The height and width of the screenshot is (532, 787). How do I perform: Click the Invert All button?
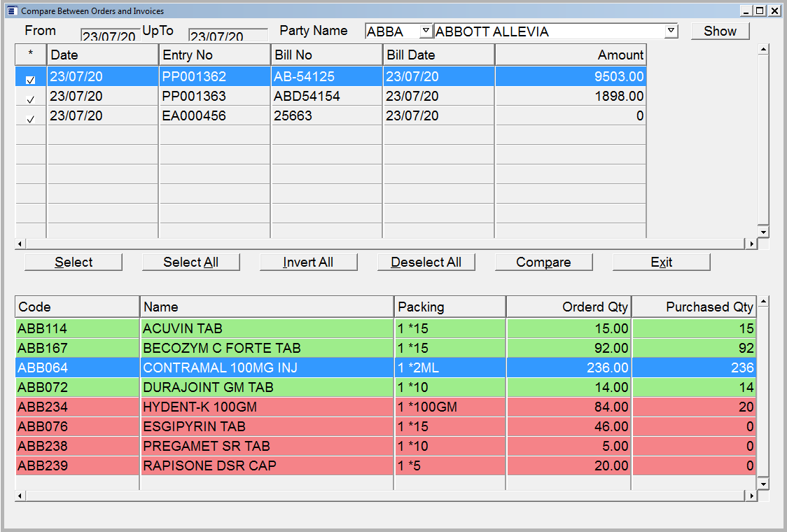click(308, 262)
